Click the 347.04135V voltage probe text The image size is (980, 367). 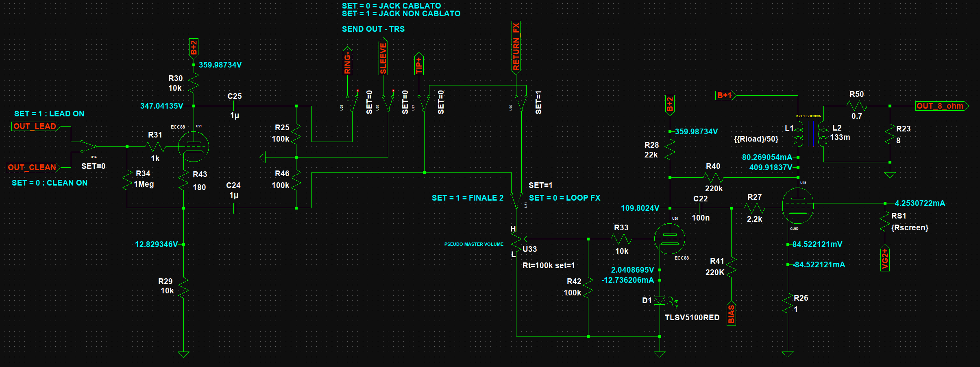(161, 106)
